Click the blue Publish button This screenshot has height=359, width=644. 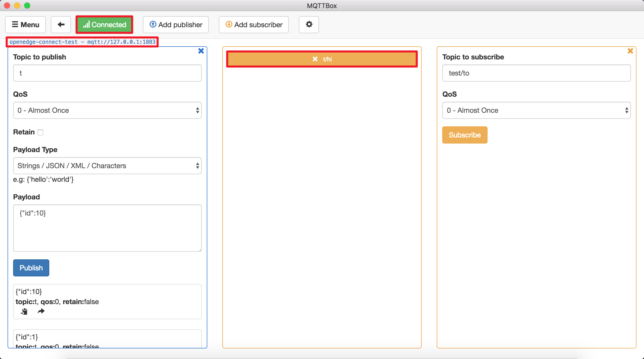pos(31,268)
